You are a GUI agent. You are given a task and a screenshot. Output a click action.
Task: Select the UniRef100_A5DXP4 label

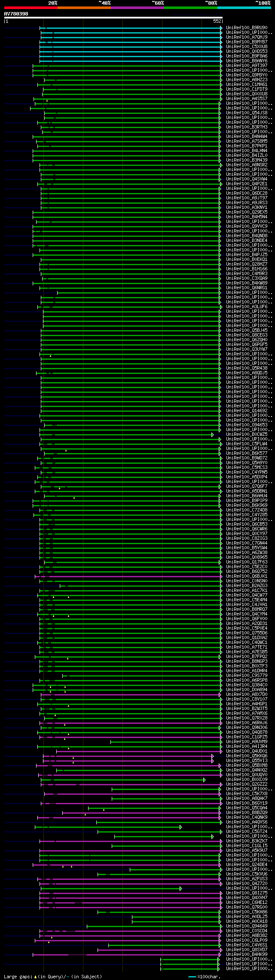247,477
